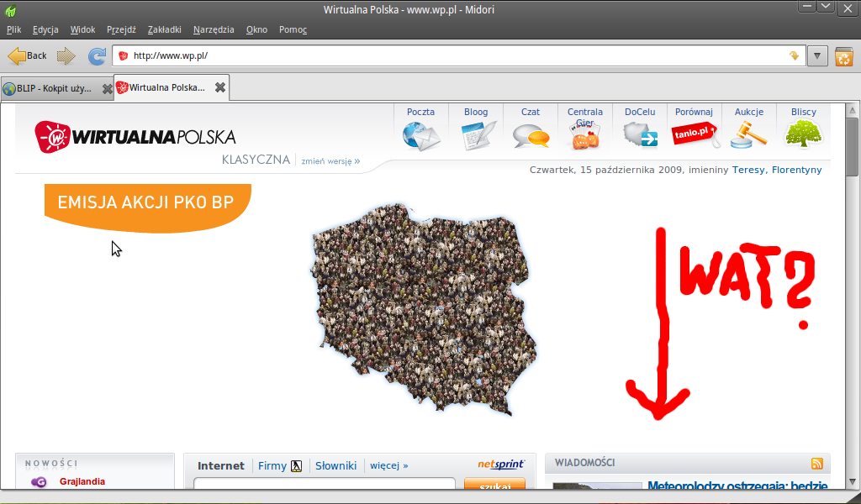Image resolution: width=861 pixels, height=504 pixels.
Task: Click the Forward arrow icon
Action: (66, 56)
